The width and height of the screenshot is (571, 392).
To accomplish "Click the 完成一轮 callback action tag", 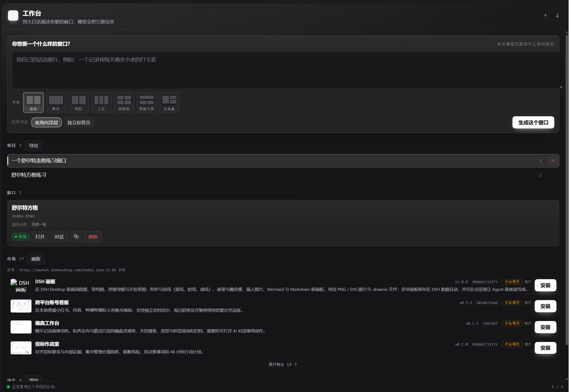I will [39, 225].
